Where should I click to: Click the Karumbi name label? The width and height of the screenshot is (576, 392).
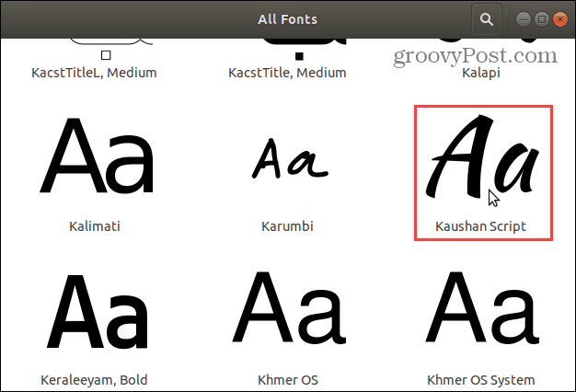tap(287, 226)
